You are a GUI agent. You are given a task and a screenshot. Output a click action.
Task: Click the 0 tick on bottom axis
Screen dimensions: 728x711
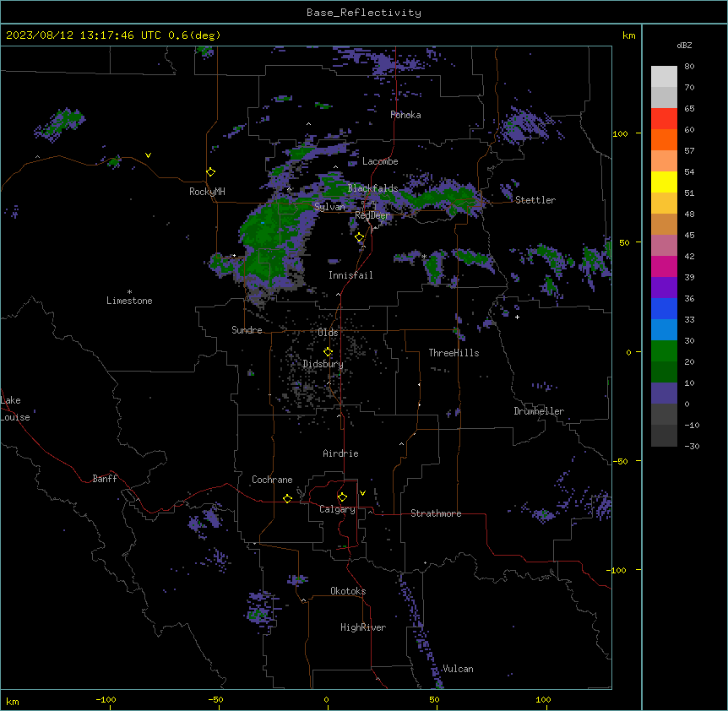[326, 699]
